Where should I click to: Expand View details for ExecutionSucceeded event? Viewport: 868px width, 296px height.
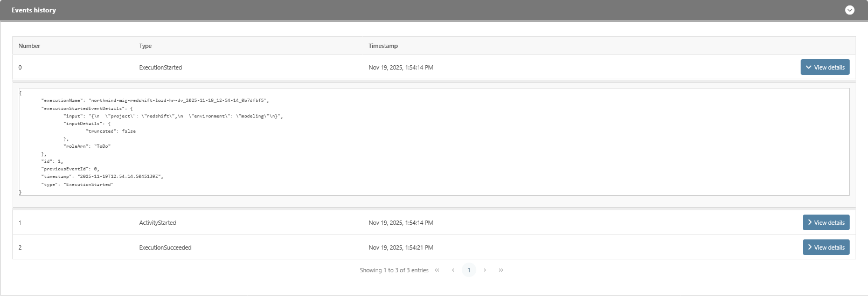click(x=825, y=247)
